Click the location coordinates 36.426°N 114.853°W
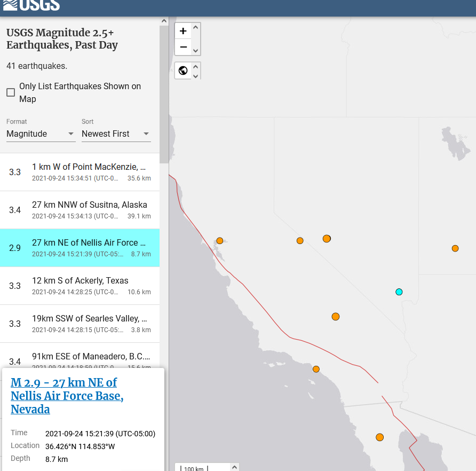Image resolution: width=476 pixels, height=471 pixels. point(80,446)
